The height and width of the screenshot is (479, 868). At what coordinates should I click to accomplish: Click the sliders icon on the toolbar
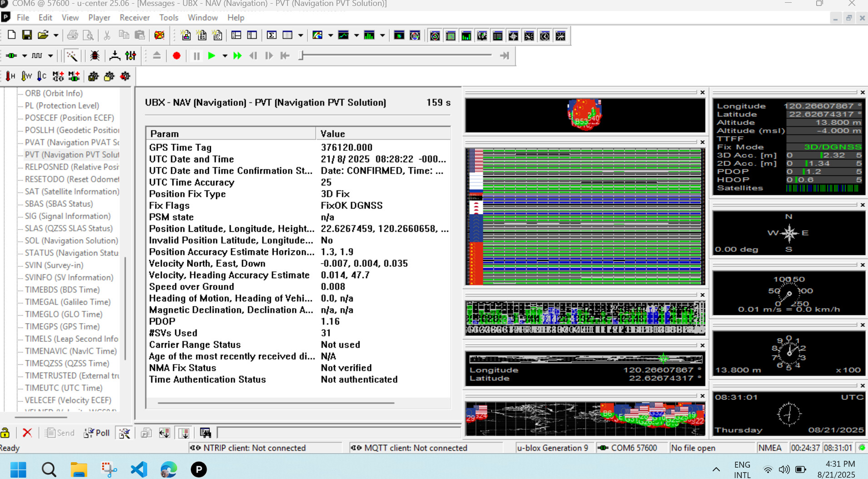point(131,55)
